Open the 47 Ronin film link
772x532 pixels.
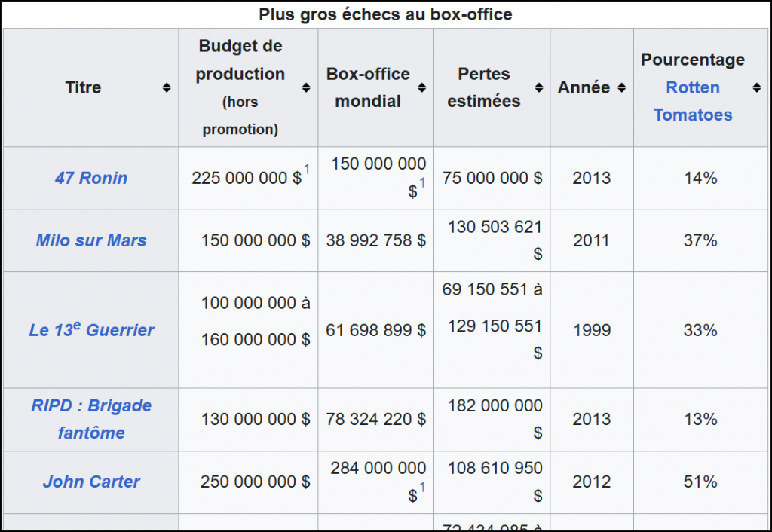click(91, 178)
